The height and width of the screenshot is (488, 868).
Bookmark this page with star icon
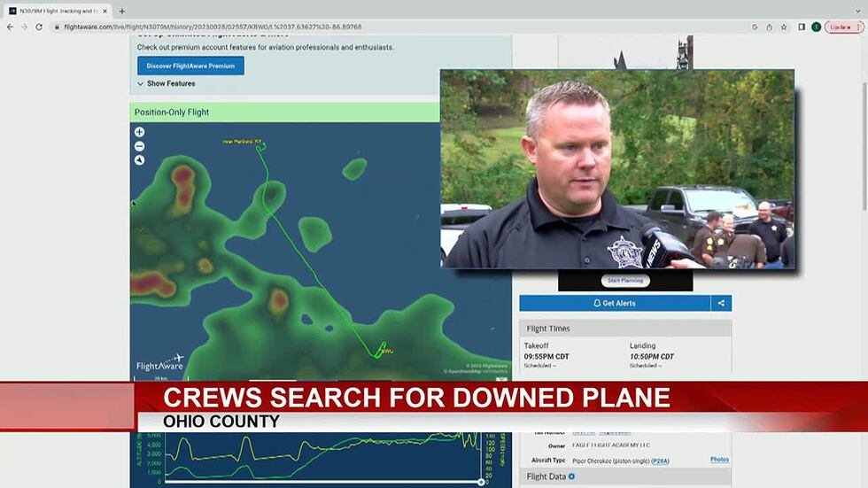pos(784,27)
